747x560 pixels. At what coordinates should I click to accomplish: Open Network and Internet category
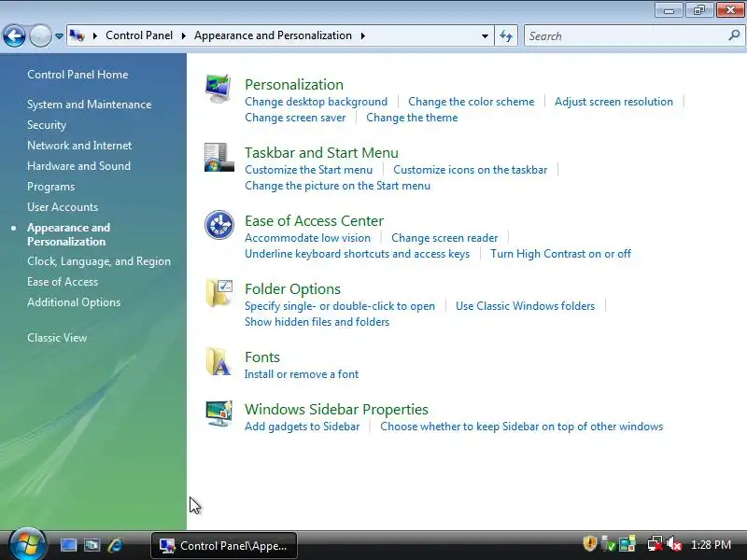point(79,146)
